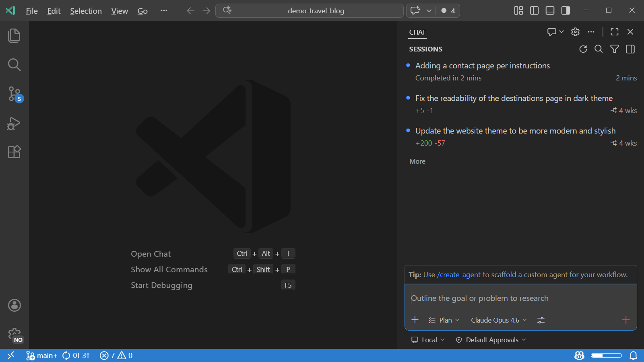Open the File menu
644x362 pixels.
[31, 11]
